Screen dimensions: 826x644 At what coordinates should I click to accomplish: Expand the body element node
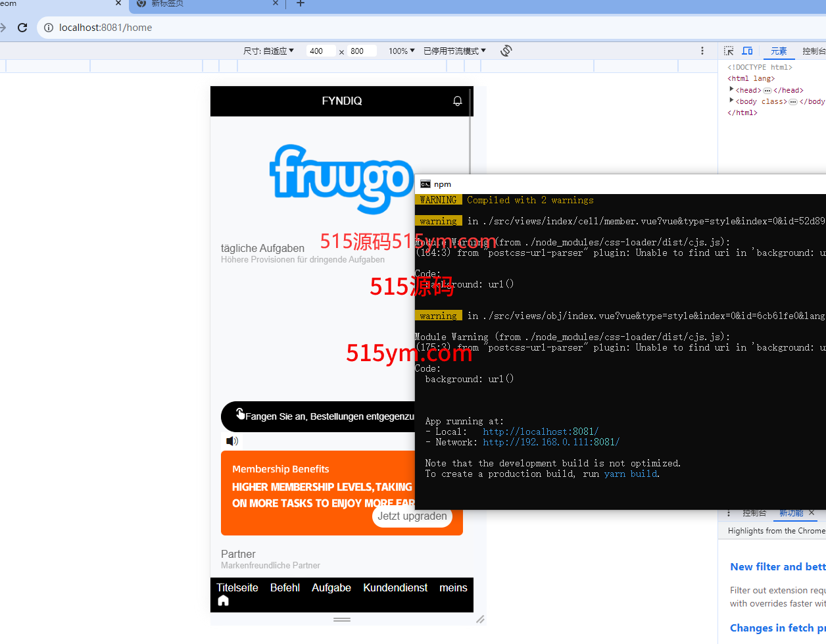pyautogui.click(x=731, y=101)
